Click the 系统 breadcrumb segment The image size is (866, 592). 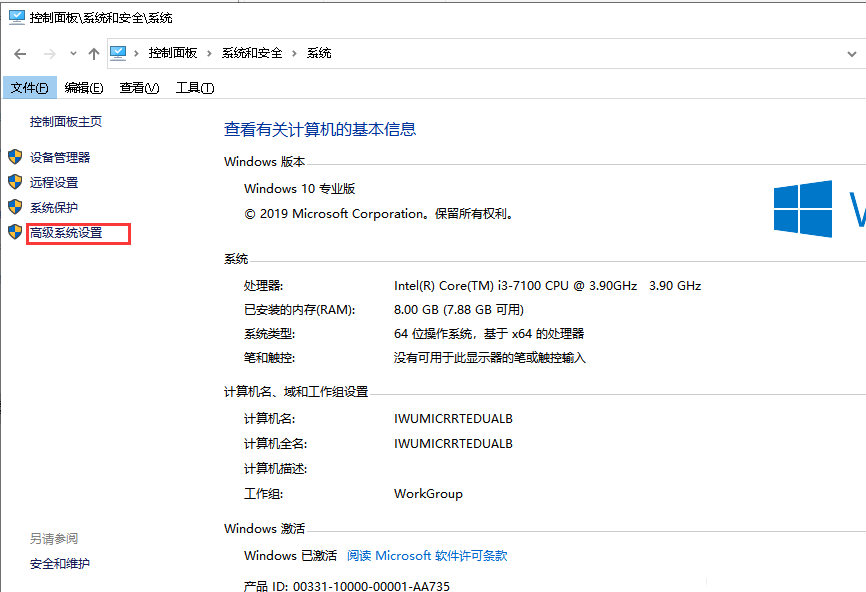click(x=319, y=53)
